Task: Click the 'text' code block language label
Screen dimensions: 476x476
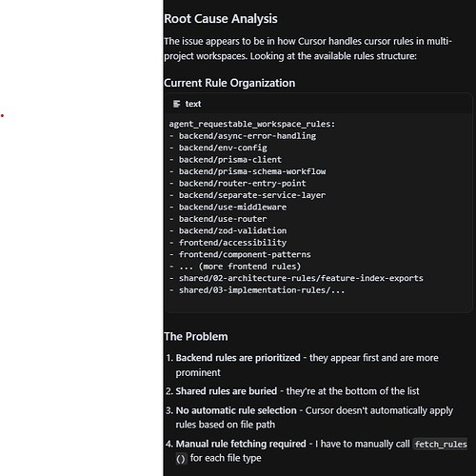Action: click(193, 104)
